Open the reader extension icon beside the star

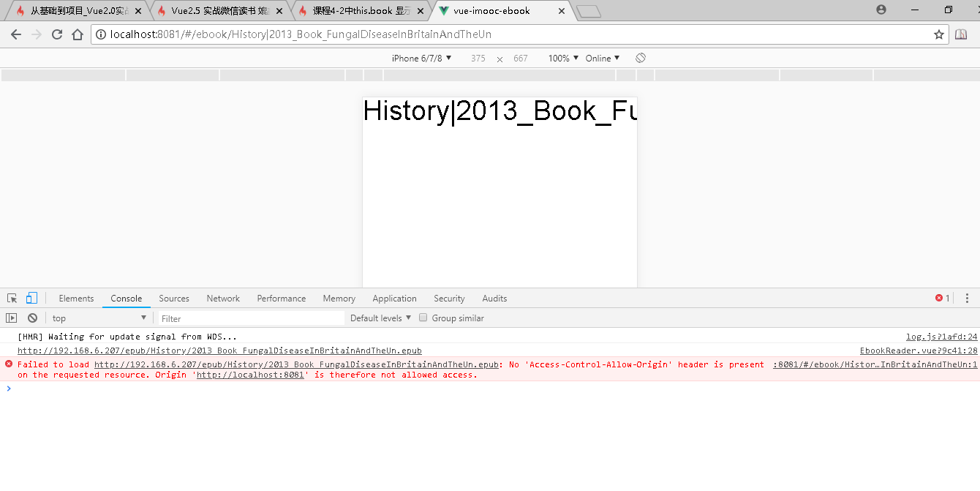(961, 34)
